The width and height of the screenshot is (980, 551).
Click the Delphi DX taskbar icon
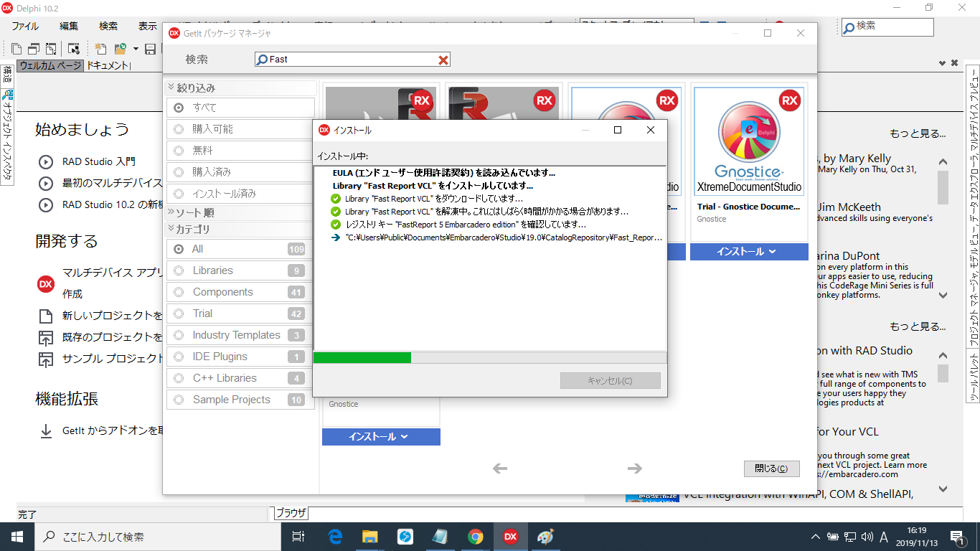[x=510, y=537]
